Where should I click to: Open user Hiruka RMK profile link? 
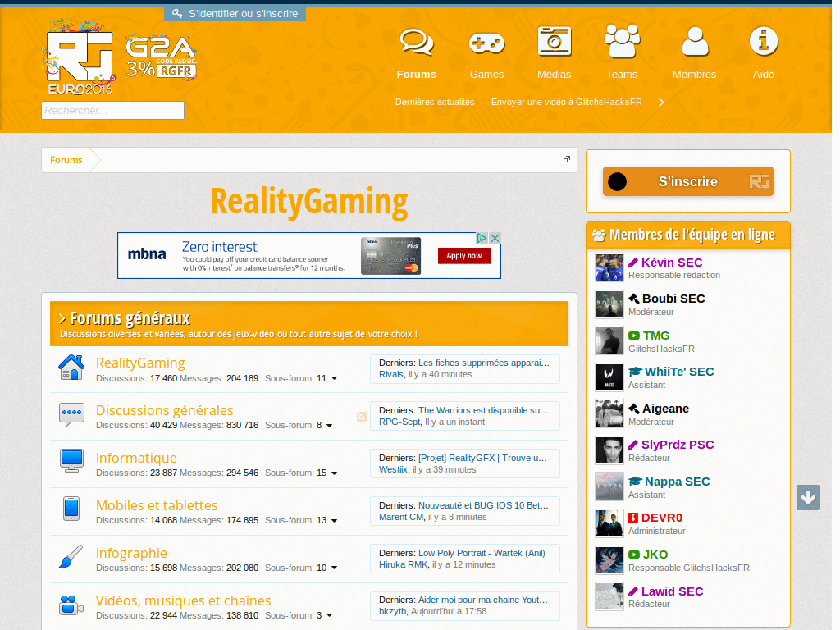(x=404, y=564)
